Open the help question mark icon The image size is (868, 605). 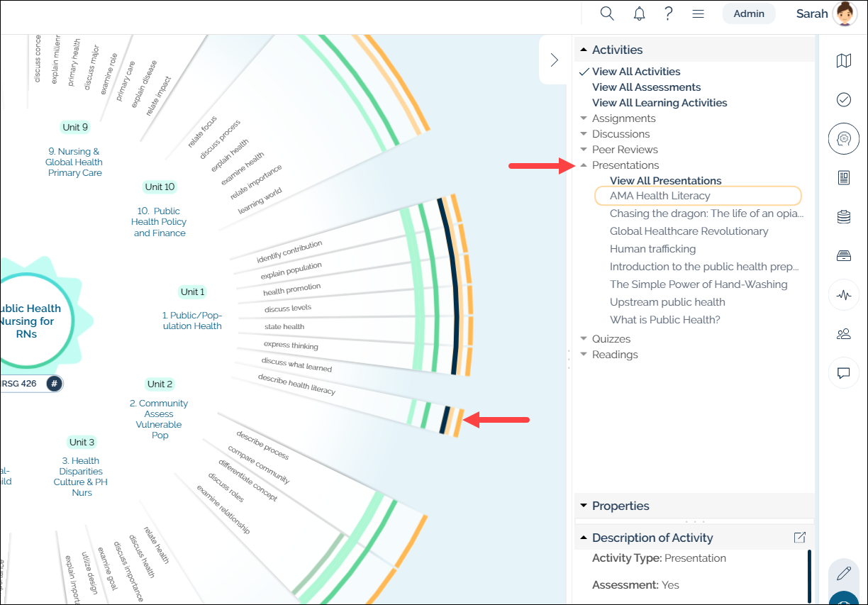click(x=669, y=13)
